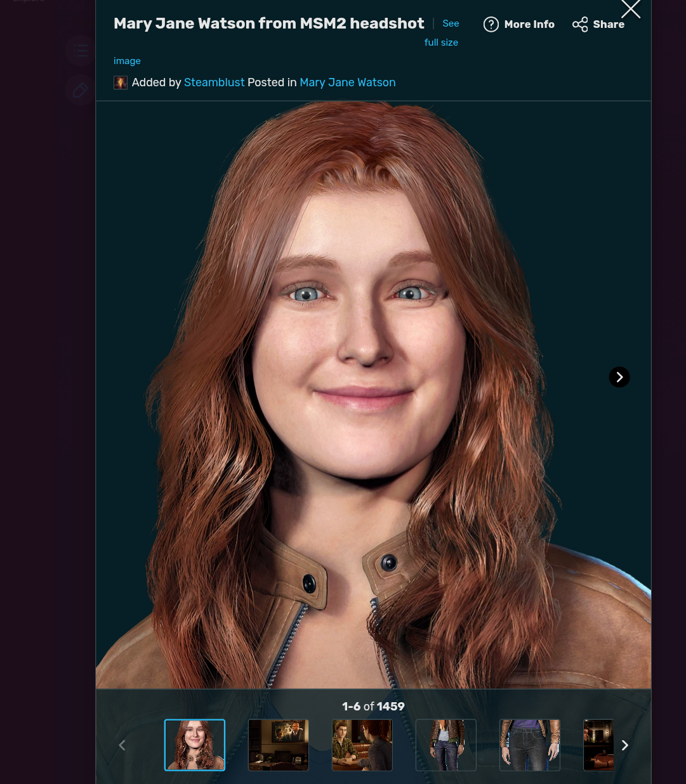Select the partially visible last thumbnail

click(x=598, y=745)
